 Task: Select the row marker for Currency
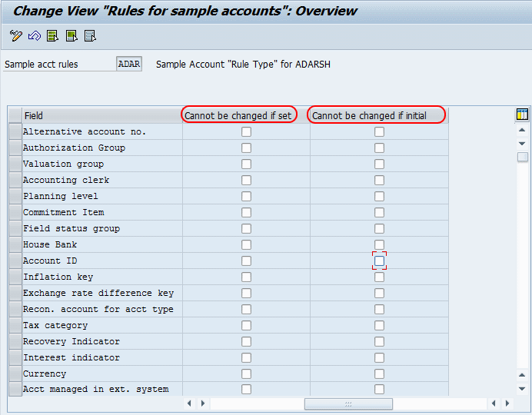pos(15,373)
